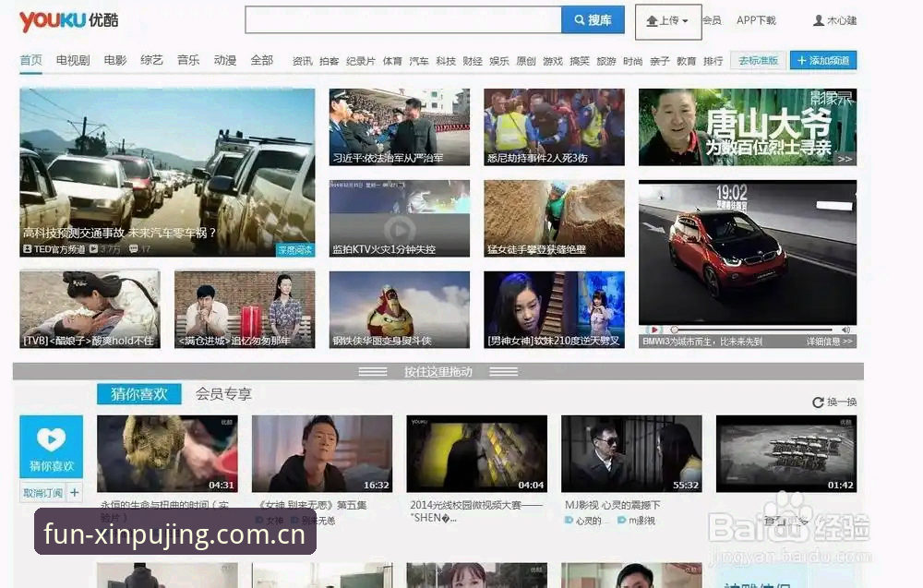Open the 财经 channel link
Viewport: 923px width, 588px height.
(x=473, y=61)
